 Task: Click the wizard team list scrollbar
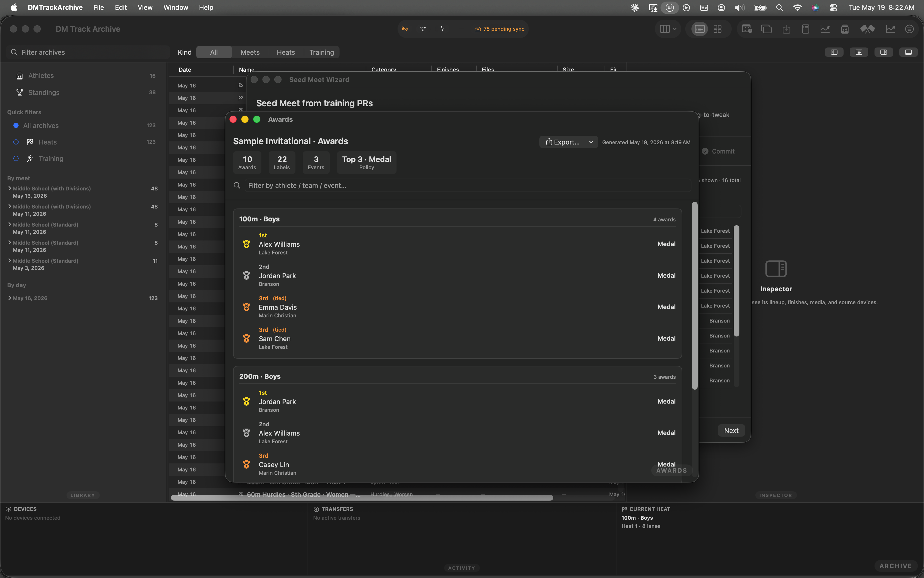[x=737, y=281]
